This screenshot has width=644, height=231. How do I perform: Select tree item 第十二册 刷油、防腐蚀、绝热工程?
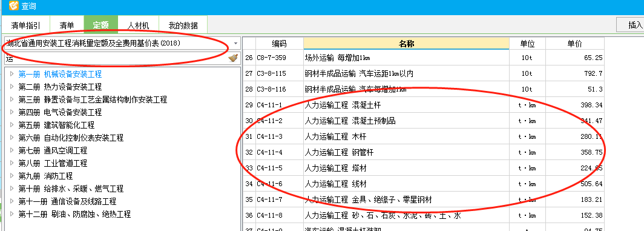(x=75, y=215)
